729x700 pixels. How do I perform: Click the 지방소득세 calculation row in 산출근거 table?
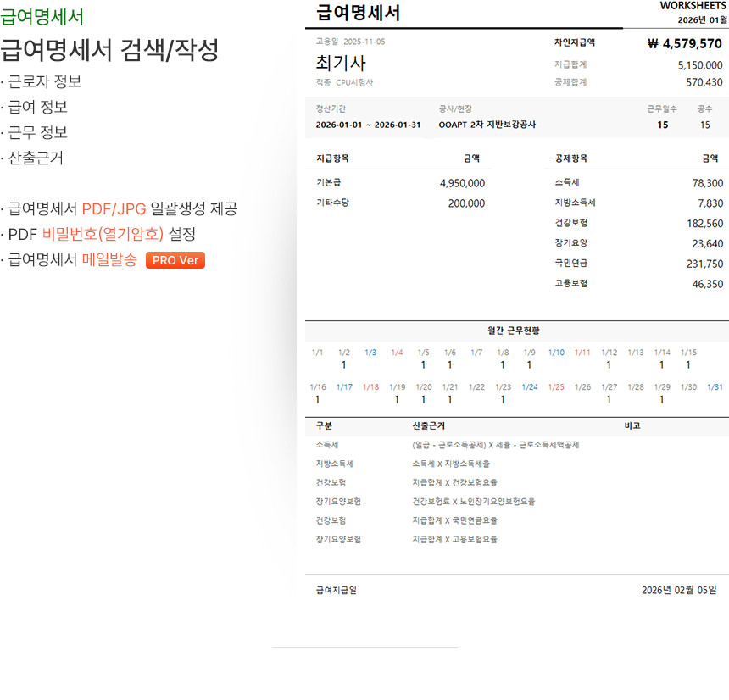[451, 464]
